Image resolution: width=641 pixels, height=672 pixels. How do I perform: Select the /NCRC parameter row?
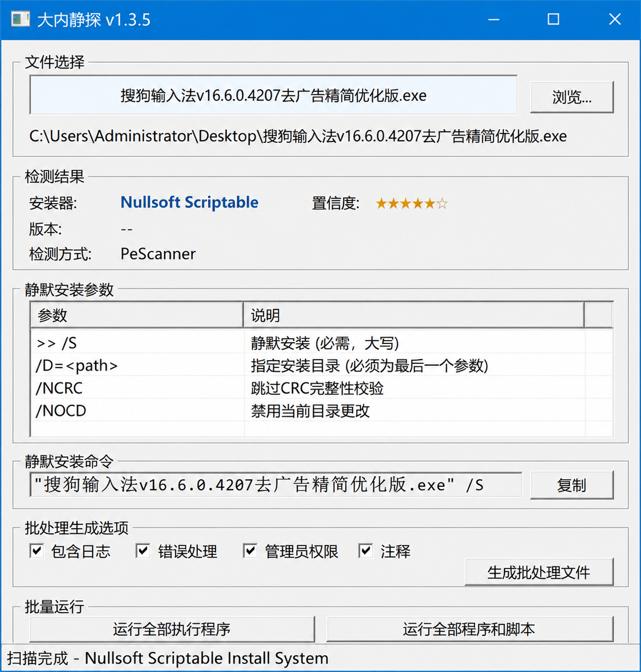point(321,388)
